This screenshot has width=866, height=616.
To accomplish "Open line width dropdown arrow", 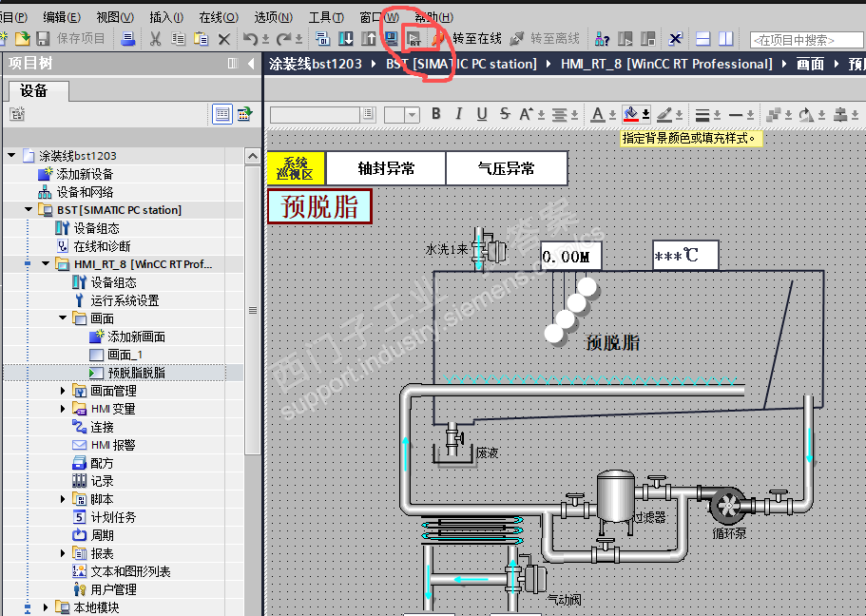I will (717, 115).
